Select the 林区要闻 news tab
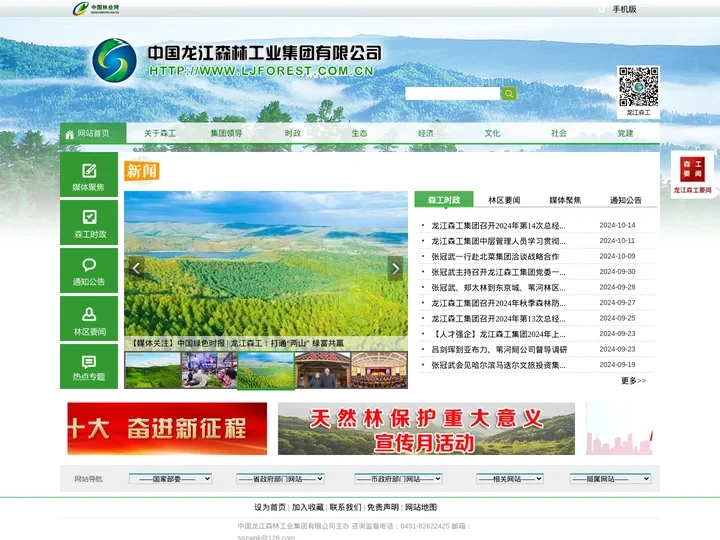 [x=504, y=200]
